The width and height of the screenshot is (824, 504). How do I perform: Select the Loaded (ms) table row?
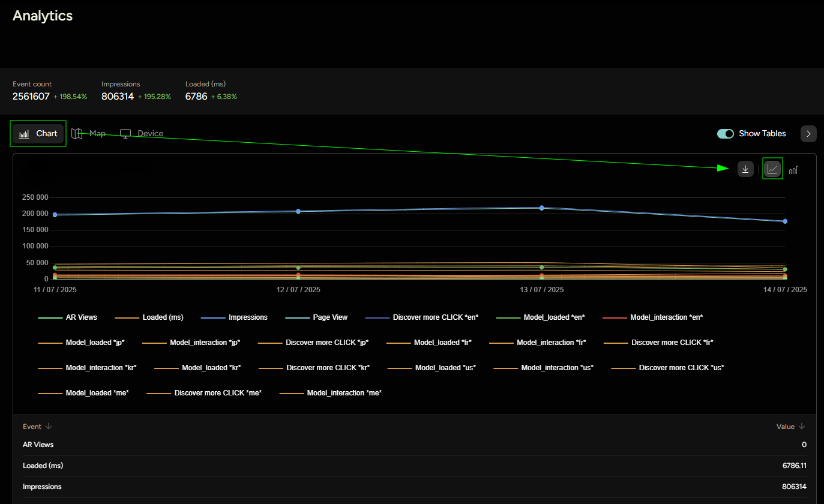point(414,466)
